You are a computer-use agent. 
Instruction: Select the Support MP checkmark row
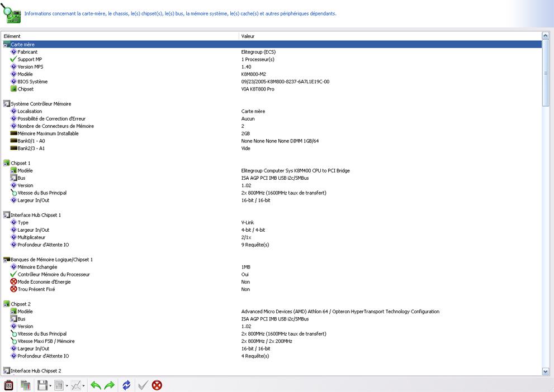pyautogui.click(x=29, y=59)
